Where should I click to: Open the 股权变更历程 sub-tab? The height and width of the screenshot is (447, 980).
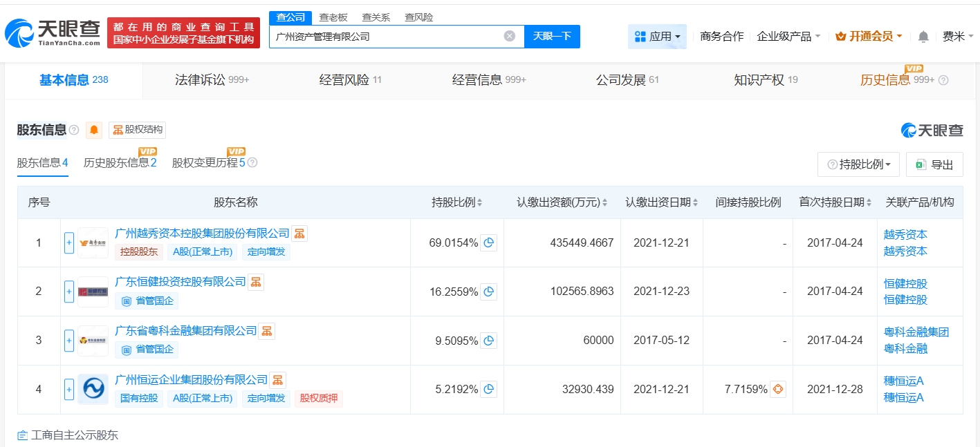pyautogui.click(x=208, y=163)
